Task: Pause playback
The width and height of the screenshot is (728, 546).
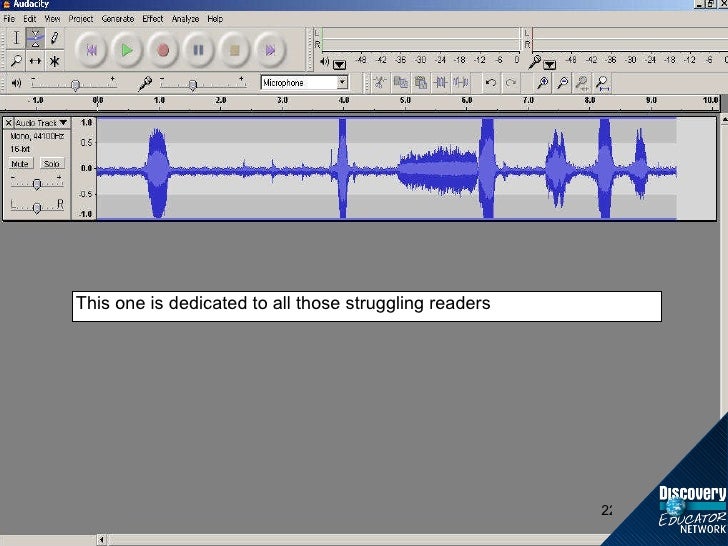Action: [198, 50]
